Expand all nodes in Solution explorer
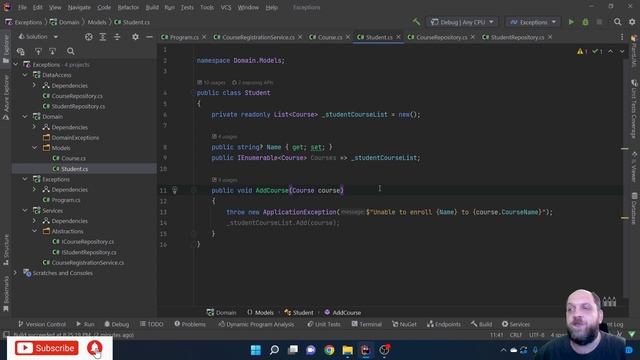 pos(102,37)
